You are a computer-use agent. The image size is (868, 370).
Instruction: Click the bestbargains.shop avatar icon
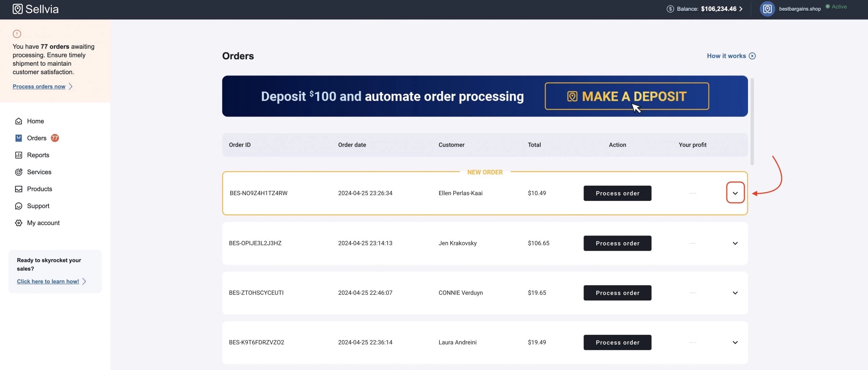pyautogui.click(x=767, y=9)
